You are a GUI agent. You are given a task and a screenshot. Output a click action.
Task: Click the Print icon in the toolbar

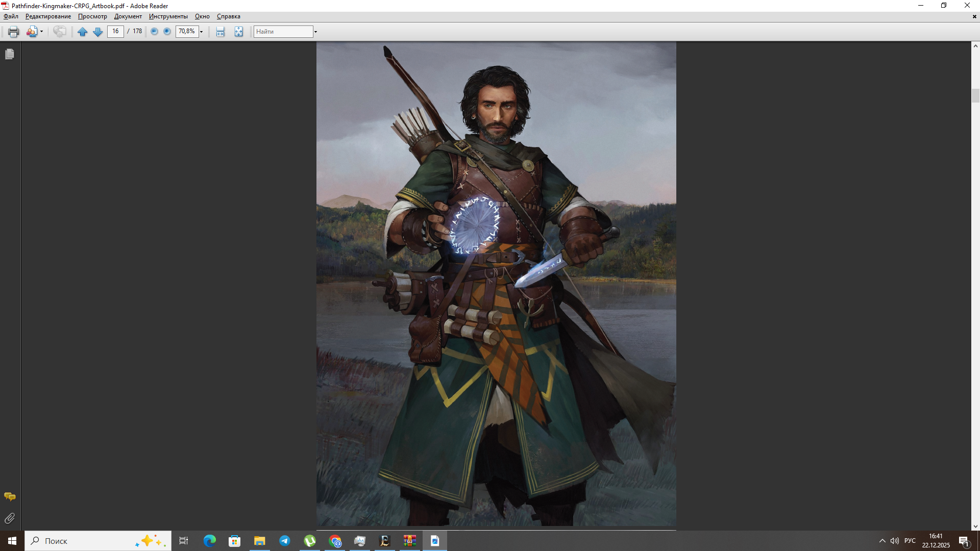point(13,32)
